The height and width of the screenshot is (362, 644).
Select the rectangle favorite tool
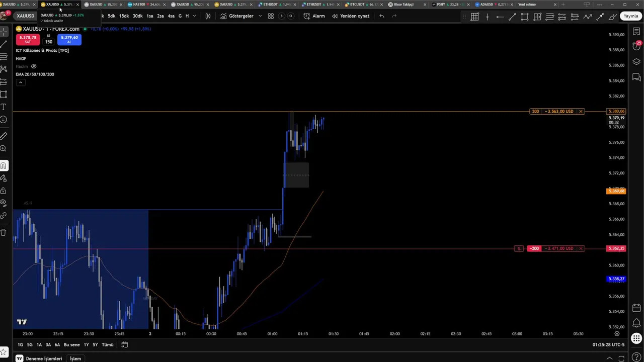click(525, 17)
